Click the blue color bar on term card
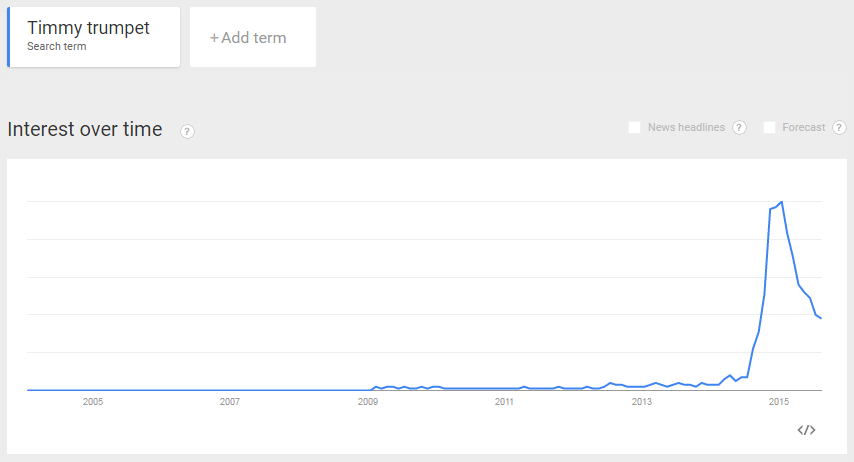 click(9, 37)
